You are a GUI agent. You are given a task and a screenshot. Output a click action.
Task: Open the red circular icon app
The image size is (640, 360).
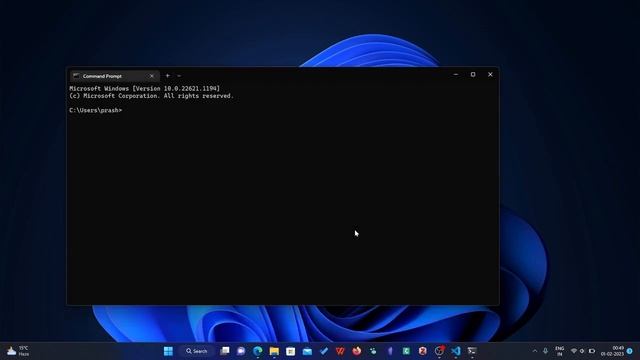422,351
